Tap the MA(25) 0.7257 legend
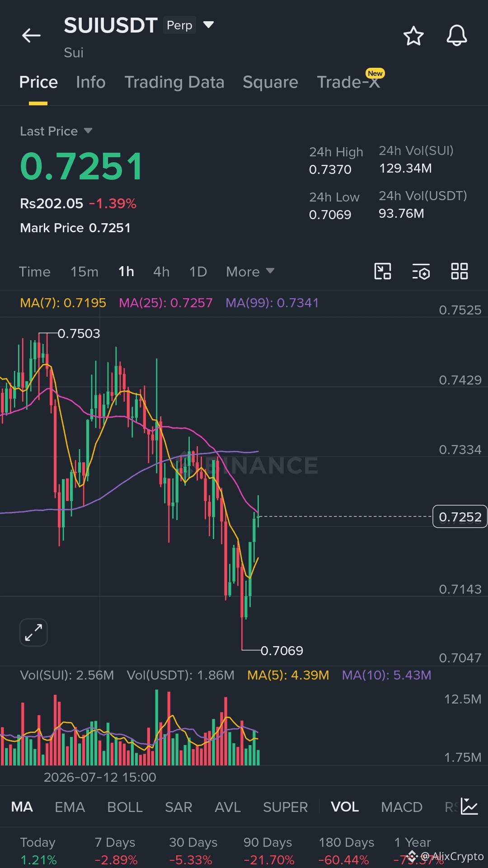The height and width of the screenshot is (868, 488). [165, 303]
